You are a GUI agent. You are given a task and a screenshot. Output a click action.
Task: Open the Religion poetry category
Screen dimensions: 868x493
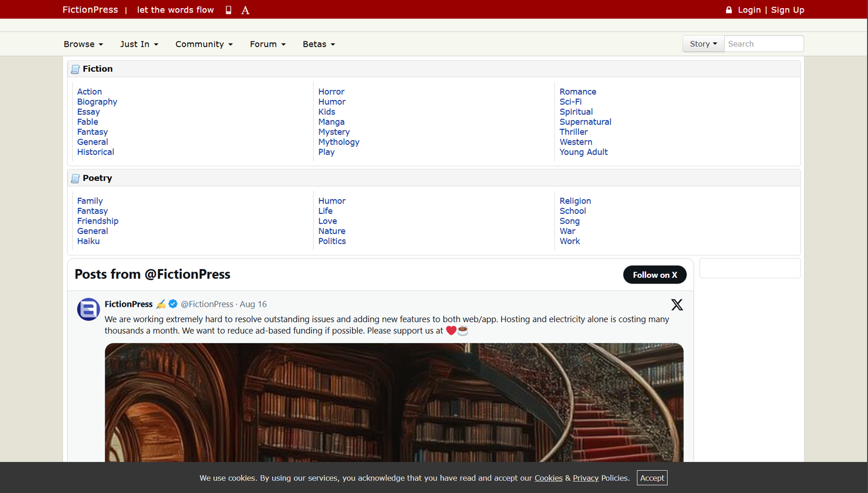pos(576,201)
